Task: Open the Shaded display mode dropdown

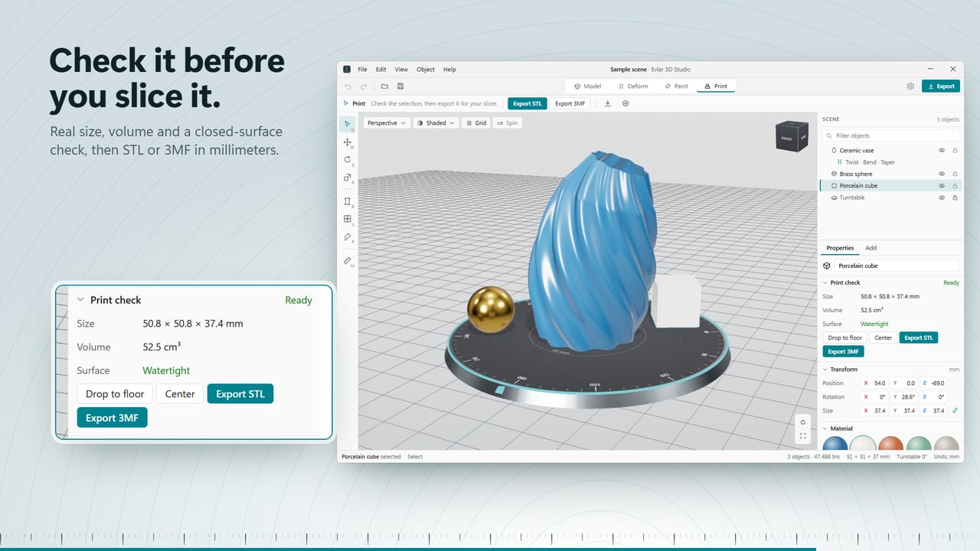Action: [x=436, y=122]
